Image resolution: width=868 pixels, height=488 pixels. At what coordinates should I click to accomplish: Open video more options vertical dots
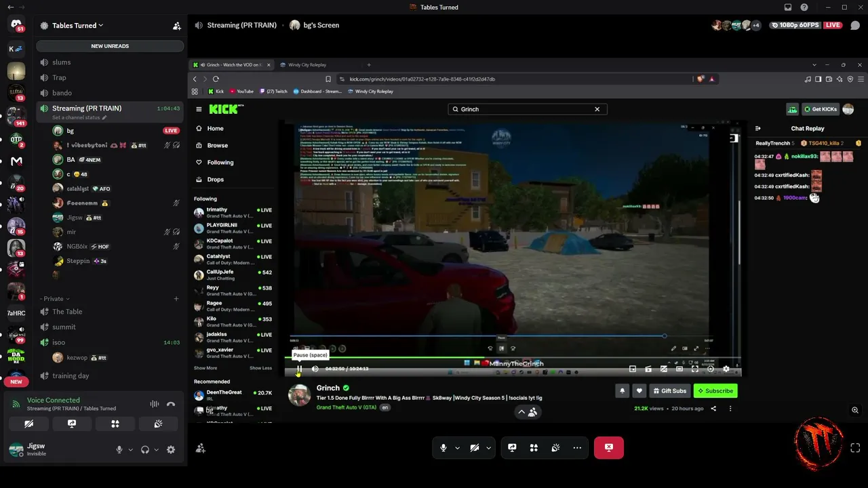pyautogui.click(x=730, y=409)
